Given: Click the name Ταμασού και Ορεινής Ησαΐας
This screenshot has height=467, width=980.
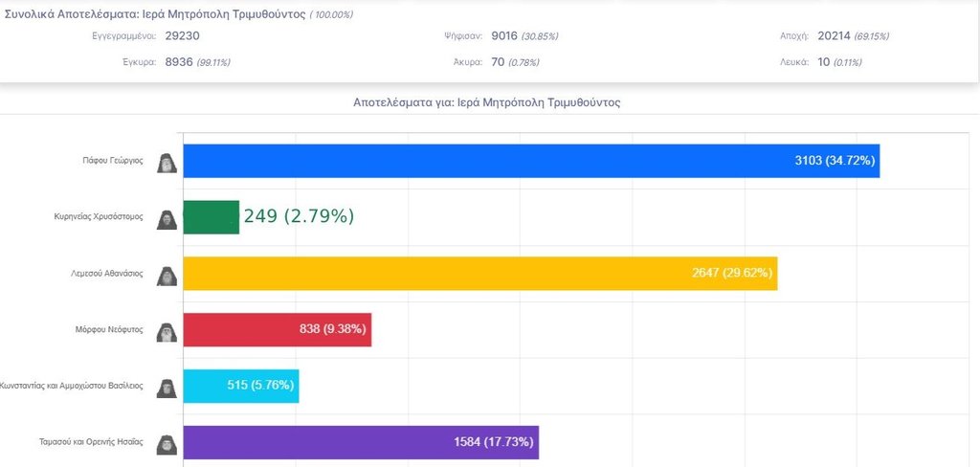Looking at the screenshot, I should point(91,442).
